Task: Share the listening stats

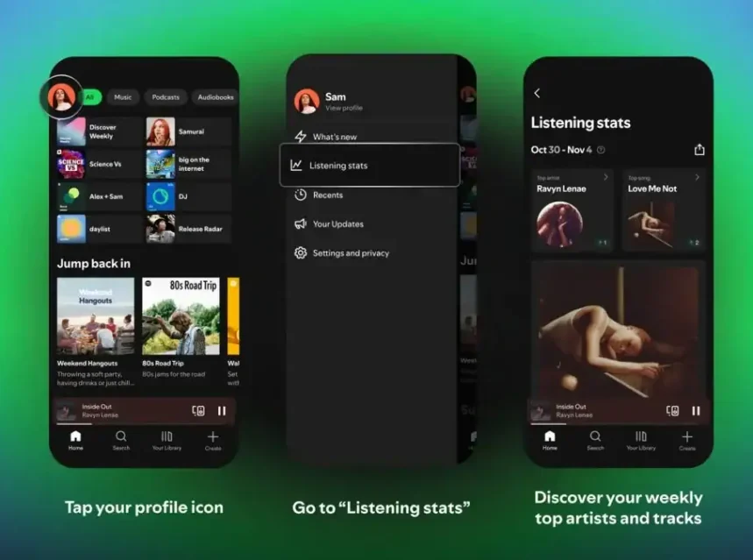Action: pos(700,150)
